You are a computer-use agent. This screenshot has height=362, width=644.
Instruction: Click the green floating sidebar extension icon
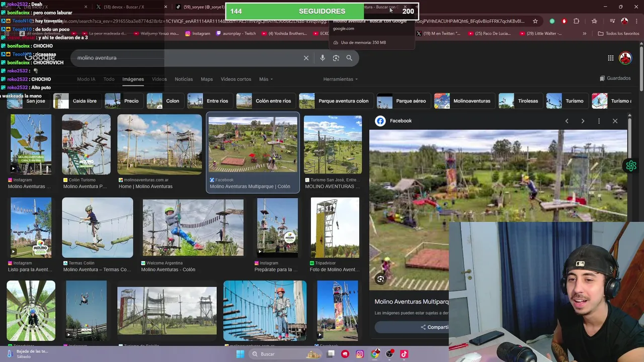pyautogui.click(x=631, y=166)
